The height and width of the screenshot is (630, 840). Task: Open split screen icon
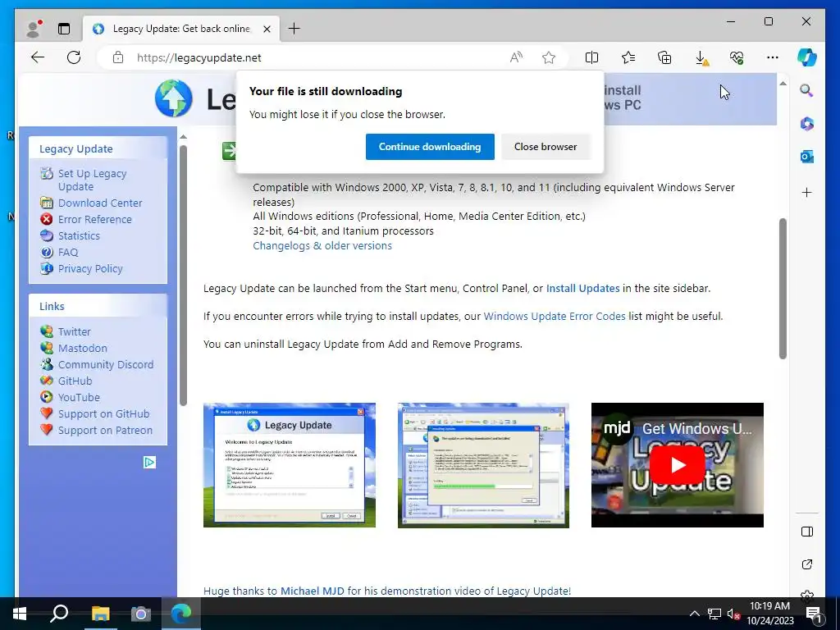pos(592,57)
